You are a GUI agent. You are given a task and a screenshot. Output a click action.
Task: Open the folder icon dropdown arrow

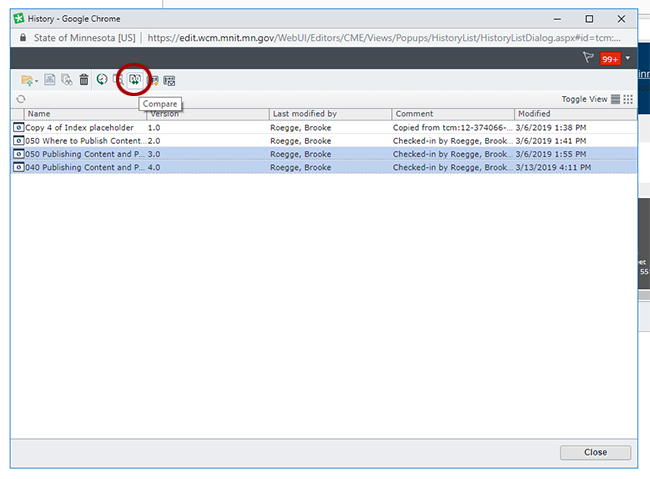(x=35, y=81)
